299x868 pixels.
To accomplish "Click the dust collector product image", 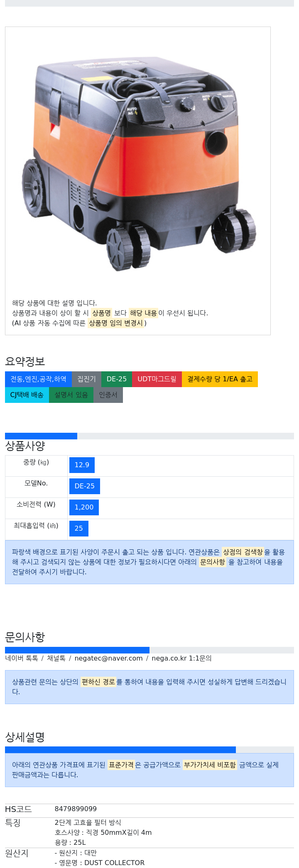I will [x=138, y=163].
